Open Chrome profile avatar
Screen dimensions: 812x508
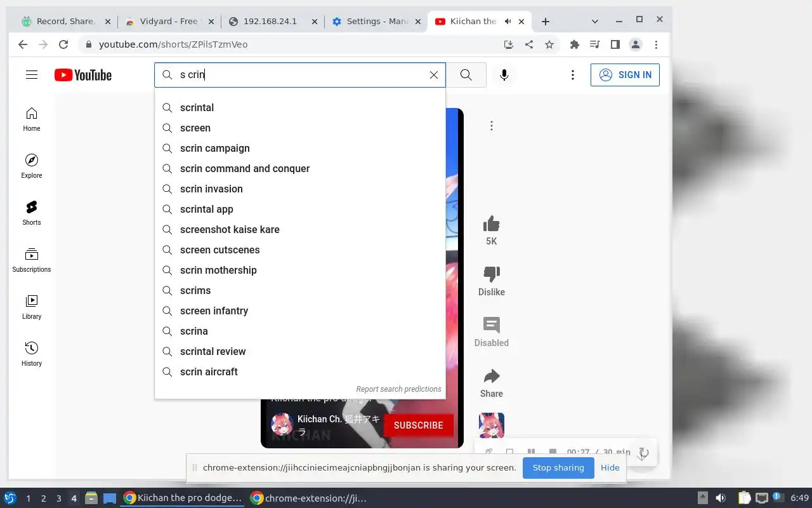coord(635,44)
